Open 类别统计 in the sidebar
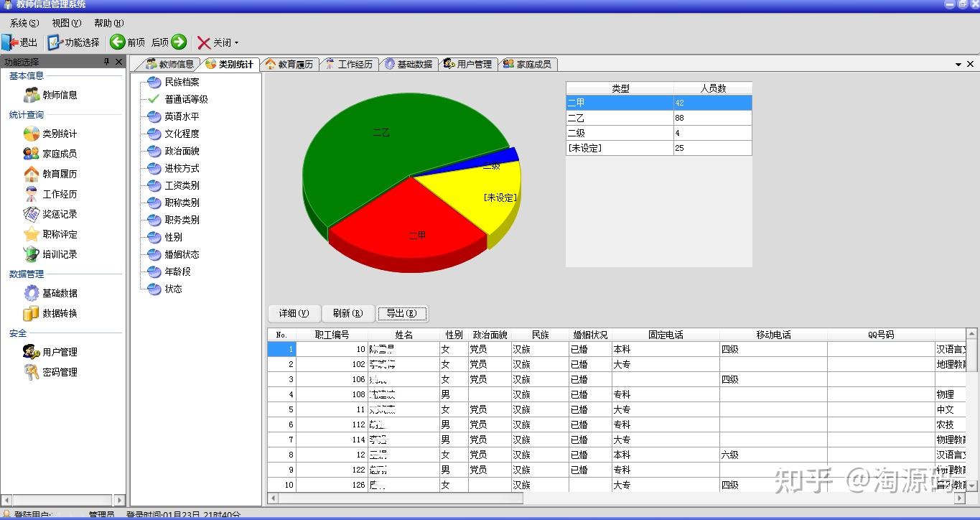Viewport: 980px width, 520px height. pos(50,134)
